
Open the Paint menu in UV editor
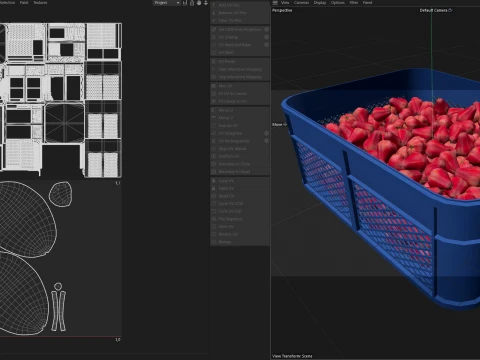coord(24,3)
